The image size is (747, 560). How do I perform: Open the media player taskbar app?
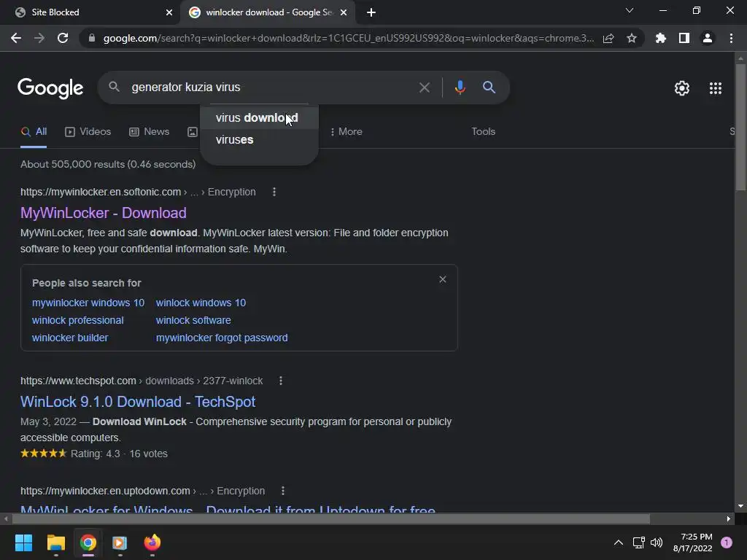pyautogui.click(x=120, y=542)
